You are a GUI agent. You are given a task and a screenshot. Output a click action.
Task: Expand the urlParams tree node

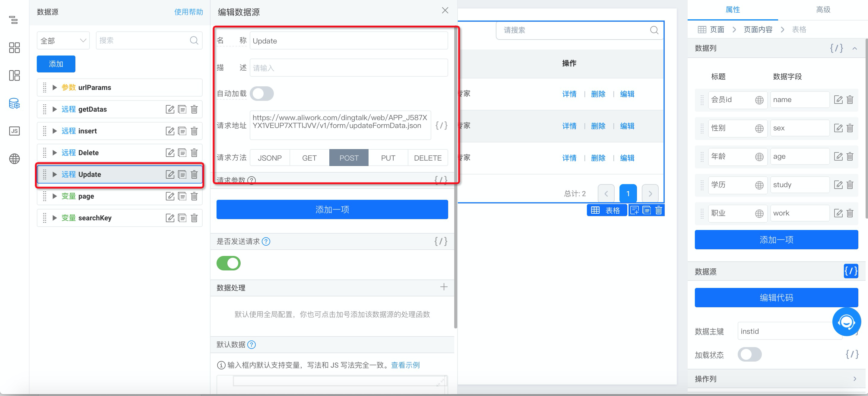[x=54, y=88]
